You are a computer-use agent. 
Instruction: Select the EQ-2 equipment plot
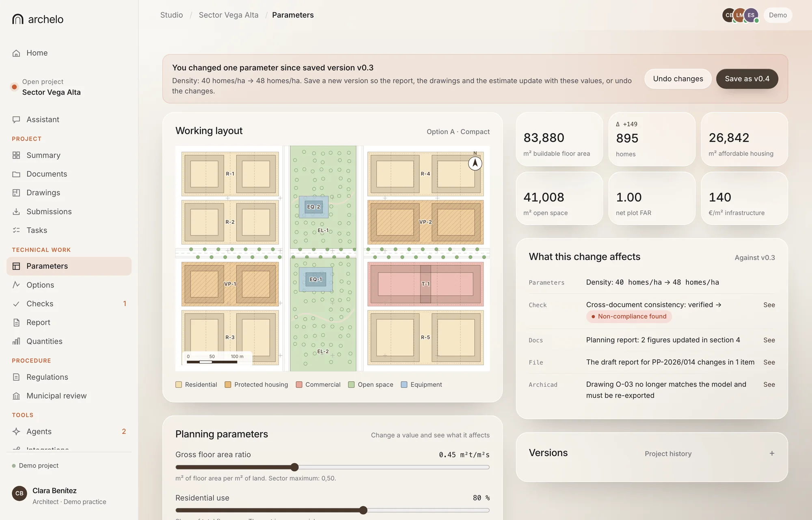[313, 207]
